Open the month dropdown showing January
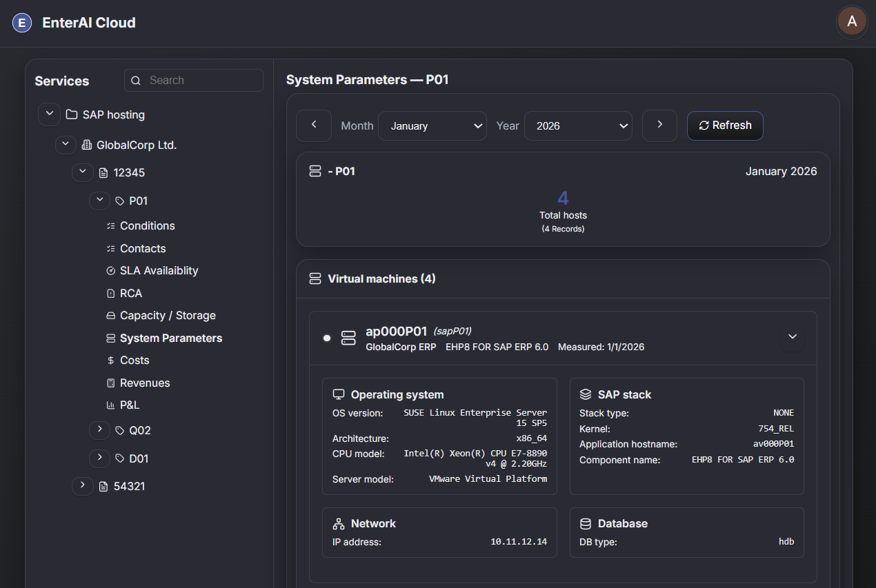876x588 pixels. [432, 125]
